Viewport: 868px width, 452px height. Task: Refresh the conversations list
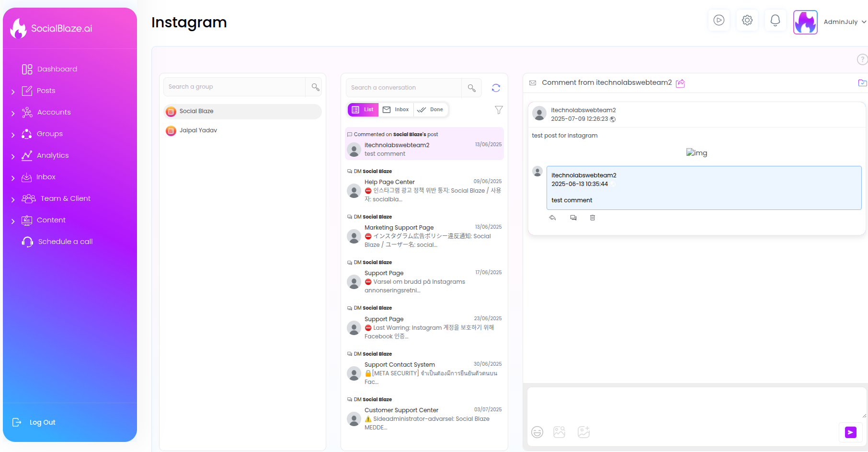pos(496,88)
